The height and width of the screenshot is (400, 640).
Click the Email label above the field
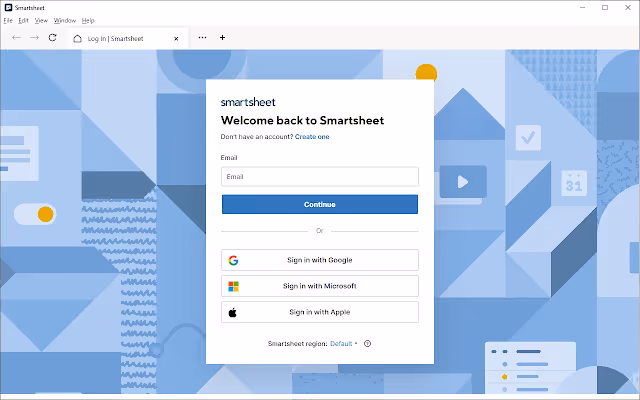(x=229, y=158)
